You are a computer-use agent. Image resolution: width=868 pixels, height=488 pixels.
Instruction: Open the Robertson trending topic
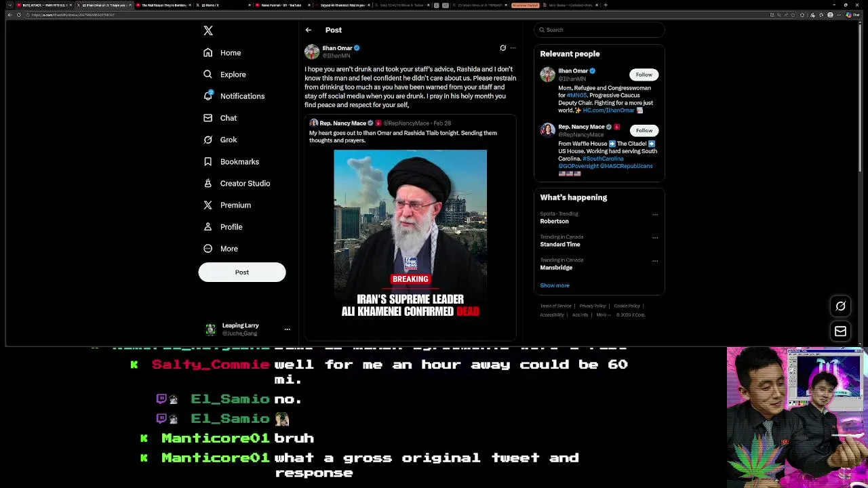pyautogui.click(x=554, y=222)
